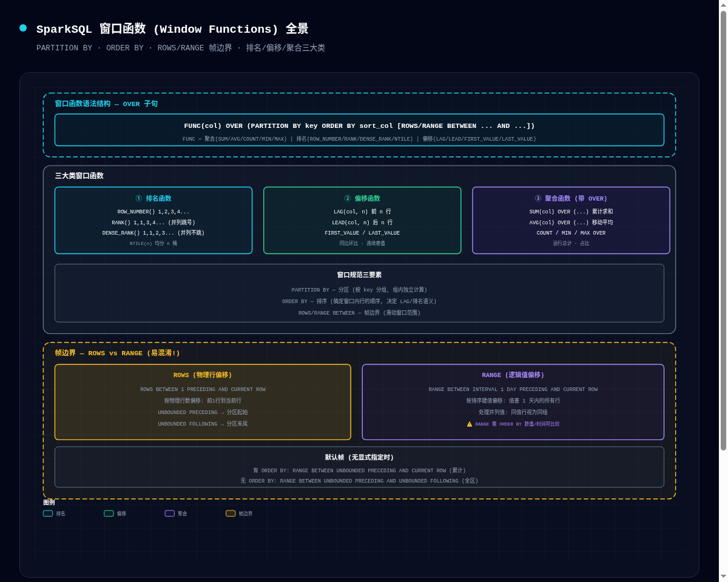Click the heading '帧边界 — ROWS vs RANGE (易混淆!)'

(117, 353)
